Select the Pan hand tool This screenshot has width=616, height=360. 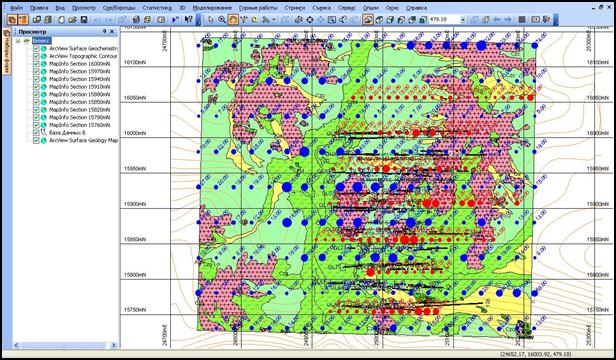pos(233,19)
